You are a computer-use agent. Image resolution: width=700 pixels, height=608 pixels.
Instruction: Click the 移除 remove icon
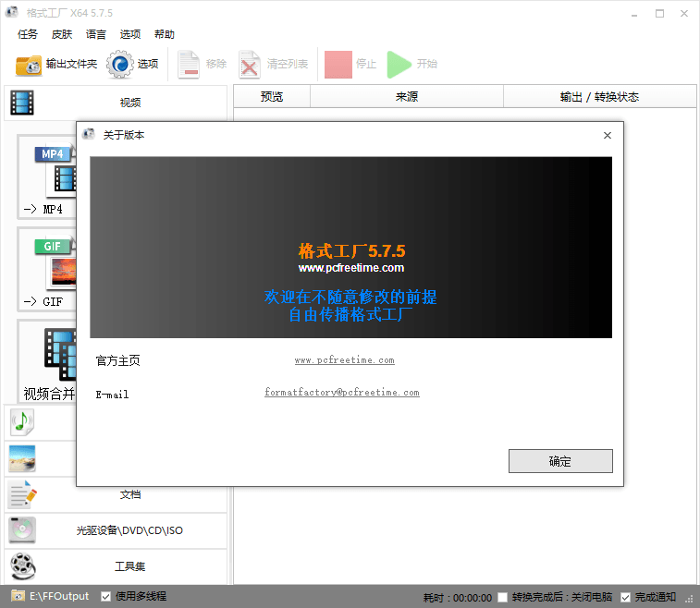pos(189,65)
